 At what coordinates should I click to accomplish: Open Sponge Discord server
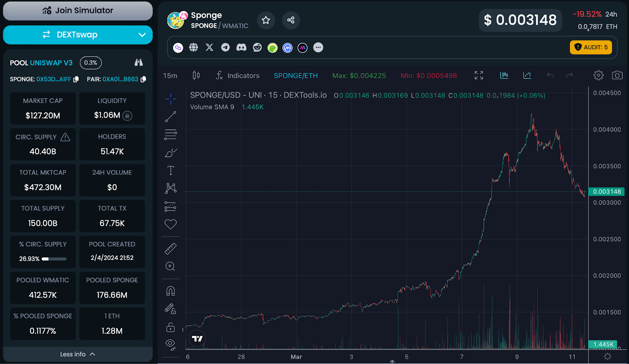click(241, 48)
